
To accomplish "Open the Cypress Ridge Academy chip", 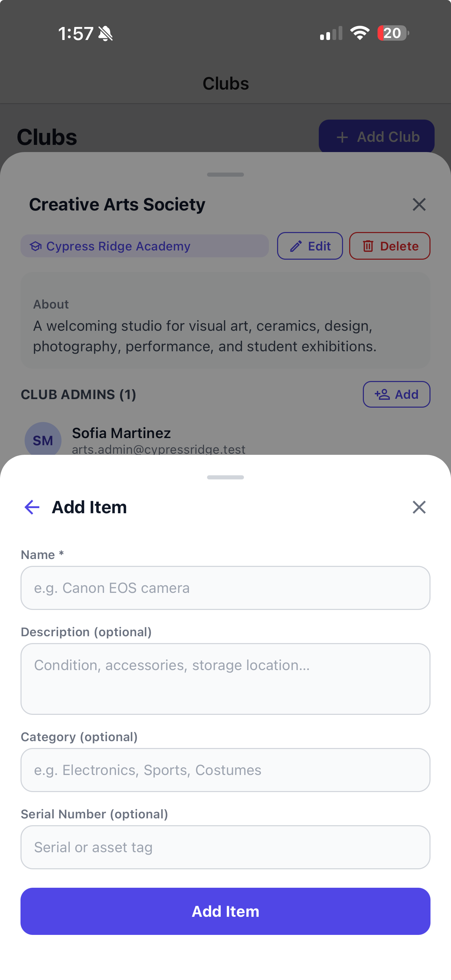I will point(145,246).
